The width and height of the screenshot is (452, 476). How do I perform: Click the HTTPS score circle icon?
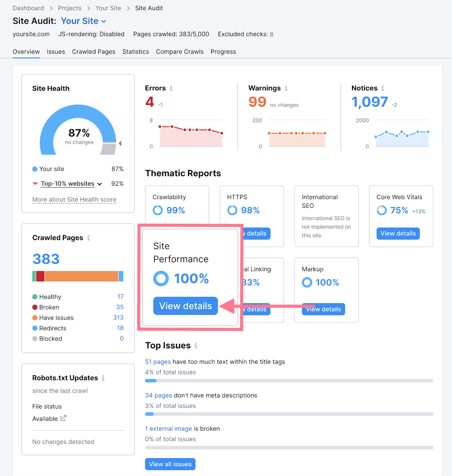(x=232, y=210)
